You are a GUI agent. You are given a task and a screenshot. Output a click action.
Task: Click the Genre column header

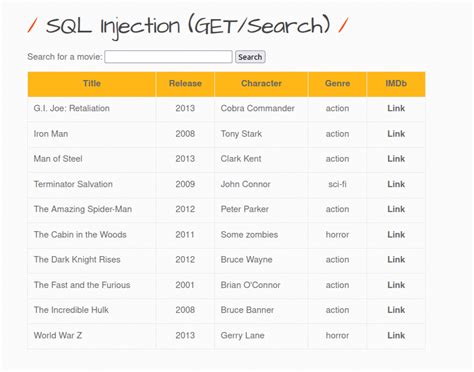(337, 84)
